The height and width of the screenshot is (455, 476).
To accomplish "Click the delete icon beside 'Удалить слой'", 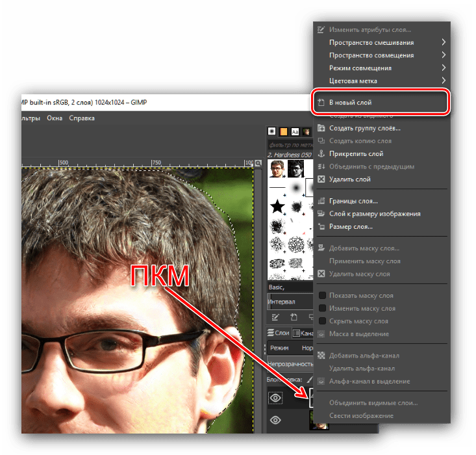I will click(x=321, y=179).
